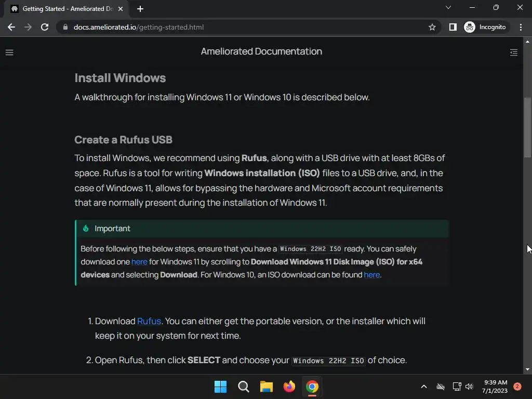Open the Windows Start menu

point(220,387)
